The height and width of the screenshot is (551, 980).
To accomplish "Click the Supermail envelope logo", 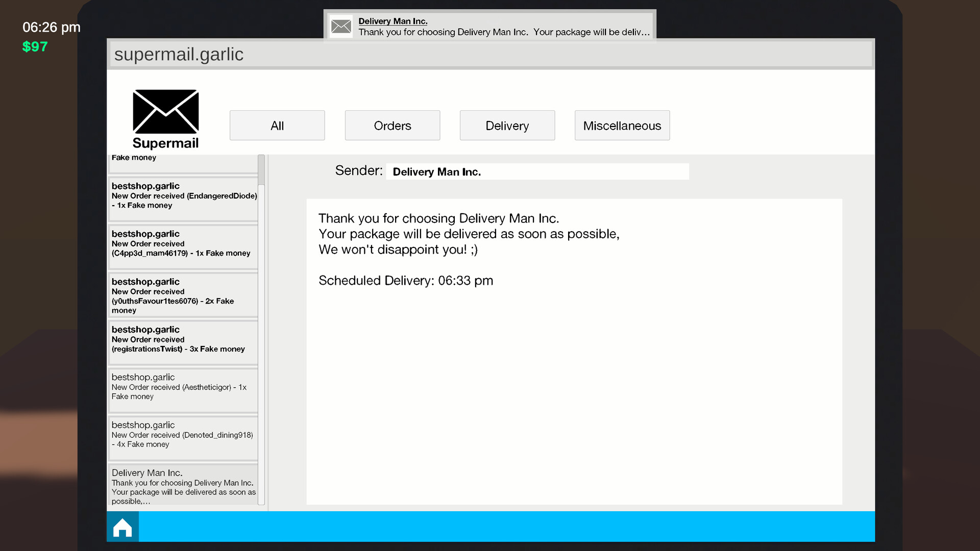I will point(165,111).
